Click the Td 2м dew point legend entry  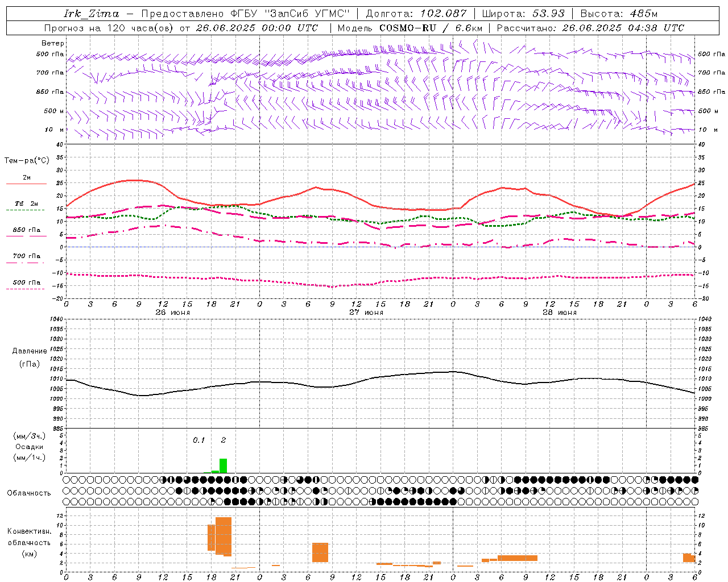pyautogui.click(x=27, y=206)
